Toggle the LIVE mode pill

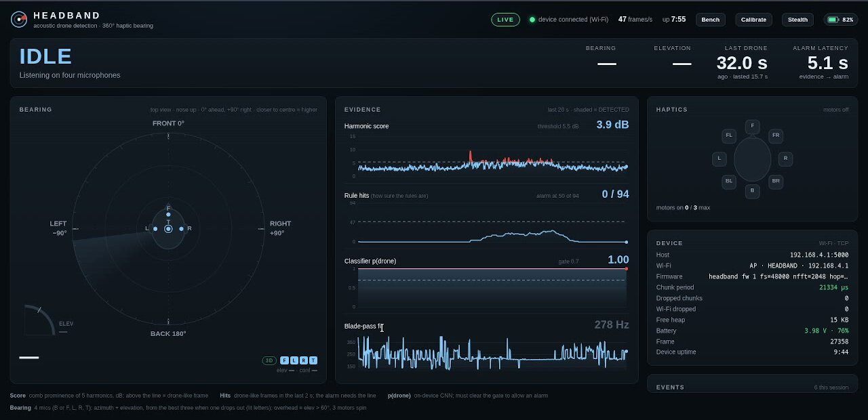tap(505, 20)
